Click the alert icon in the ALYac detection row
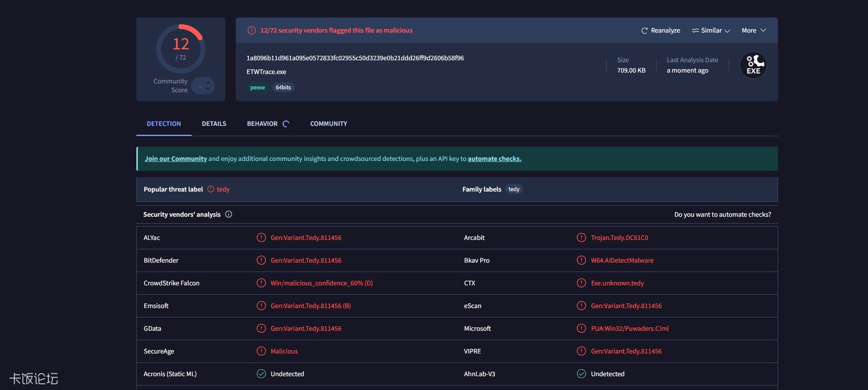 (261, 237)
